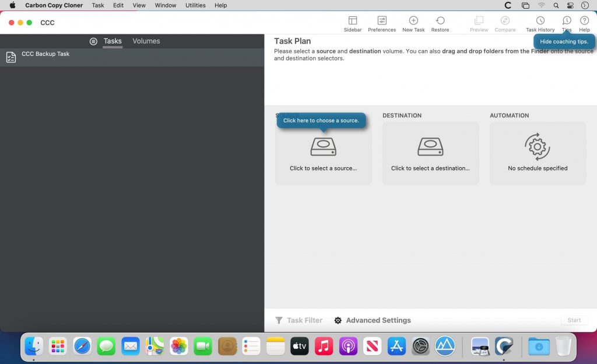
Task: Click the Hide coaching tips button
Action: point(563,41)
